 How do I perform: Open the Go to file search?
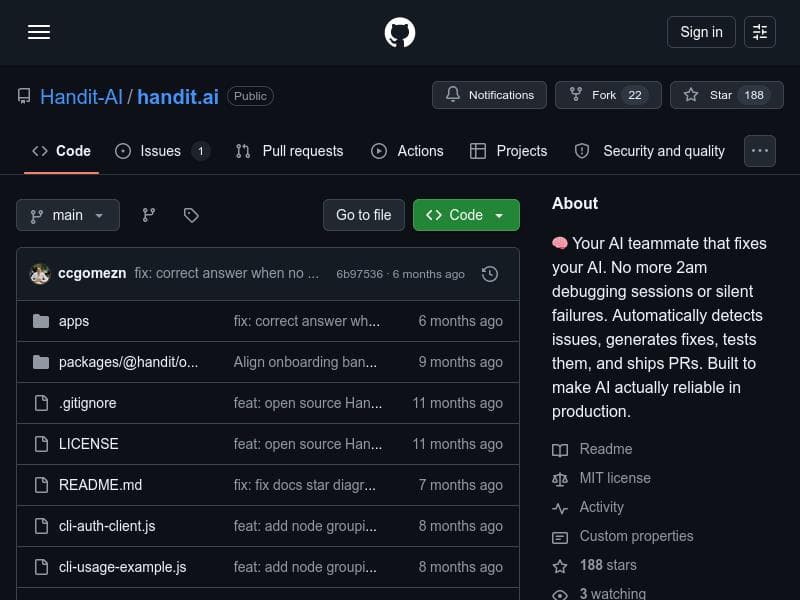pyautogui.click(x=363, y=215)
